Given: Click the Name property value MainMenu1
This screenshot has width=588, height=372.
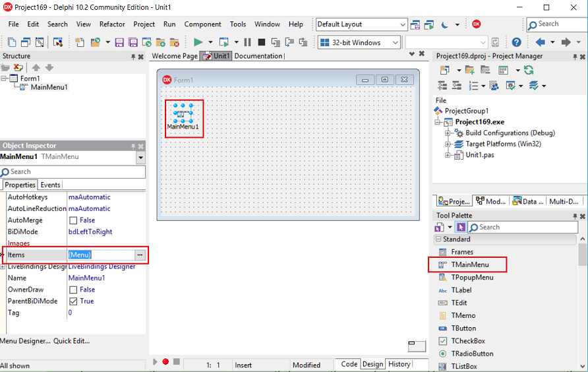Looking at the screenshot, I should click(86, 278).
